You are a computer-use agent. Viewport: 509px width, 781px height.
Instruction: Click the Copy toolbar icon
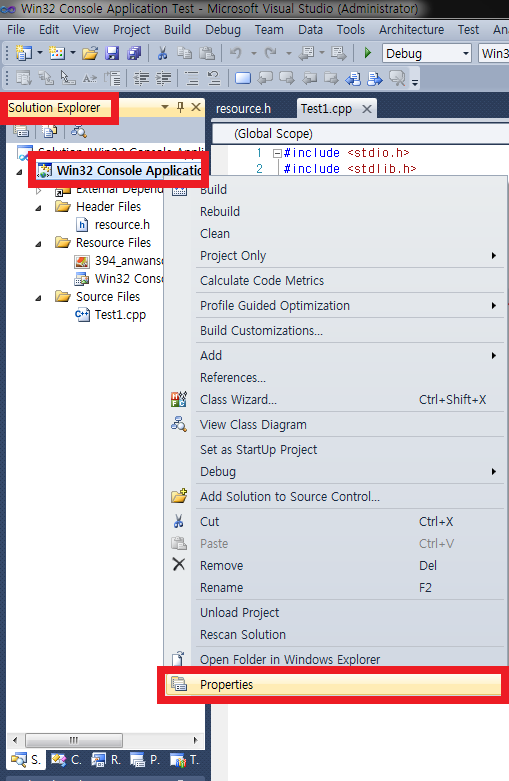185,53
